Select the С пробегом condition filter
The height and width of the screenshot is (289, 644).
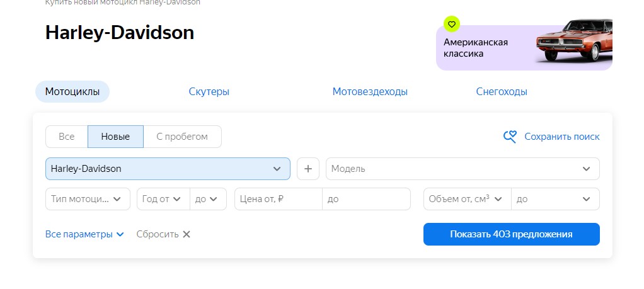(182, 137)
